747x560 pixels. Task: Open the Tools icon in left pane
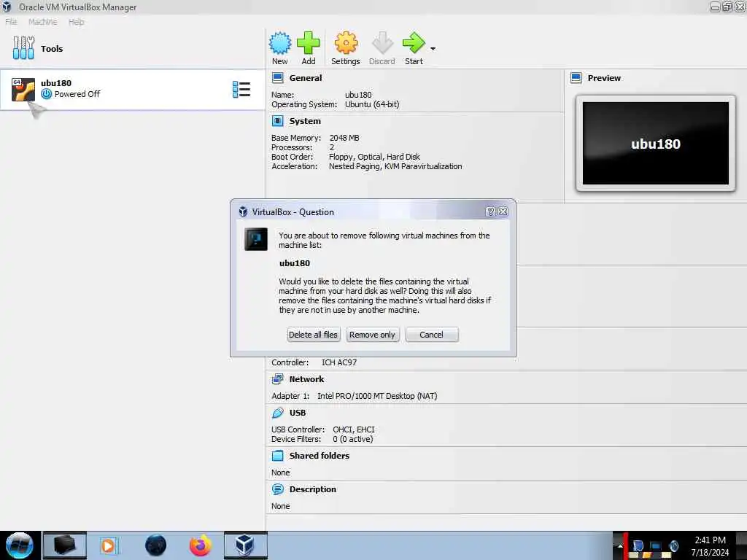pyautogui.click(x=23, y=48)
